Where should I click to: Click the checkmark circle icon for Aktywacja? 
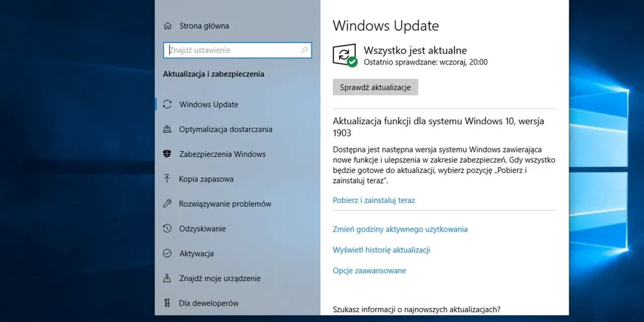(x=168, y=253)
